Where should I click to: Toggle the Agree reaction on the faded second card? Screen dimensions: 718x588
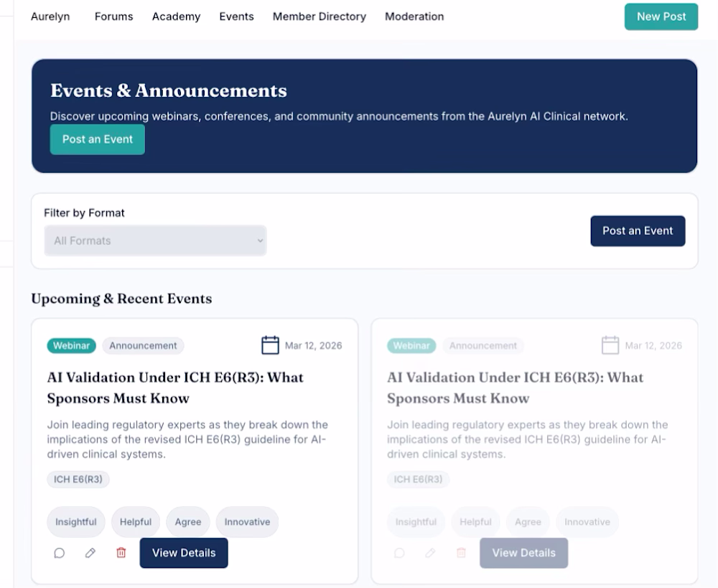click(528, 522)
